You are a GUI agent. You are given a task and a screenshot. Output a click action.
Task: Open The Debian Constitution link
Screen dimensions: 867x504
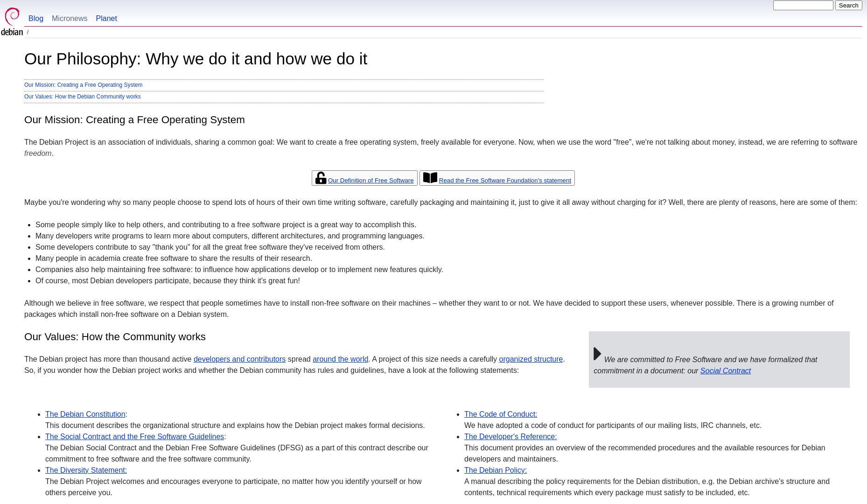click(85, 414)
